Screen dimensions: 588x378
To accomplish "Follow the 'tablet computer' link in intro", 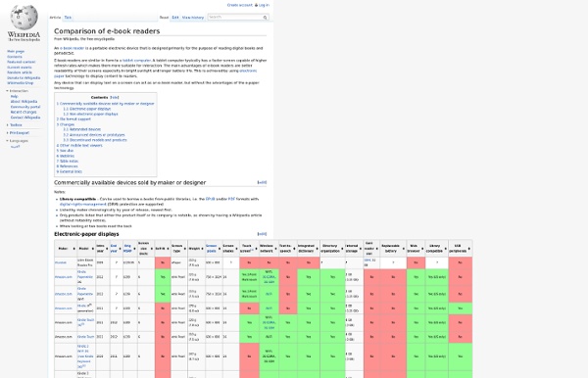I will pos(137,61).
